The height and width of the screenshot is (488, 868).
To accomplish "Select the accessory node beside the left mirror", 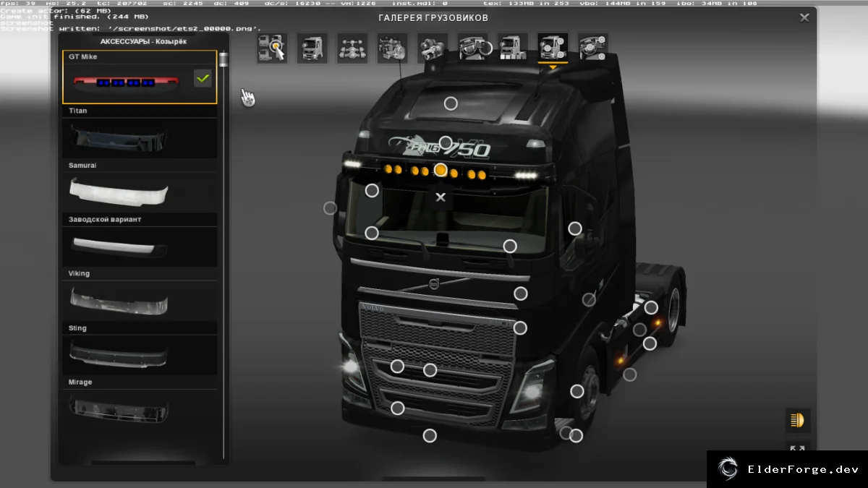I will click(330, 208).
